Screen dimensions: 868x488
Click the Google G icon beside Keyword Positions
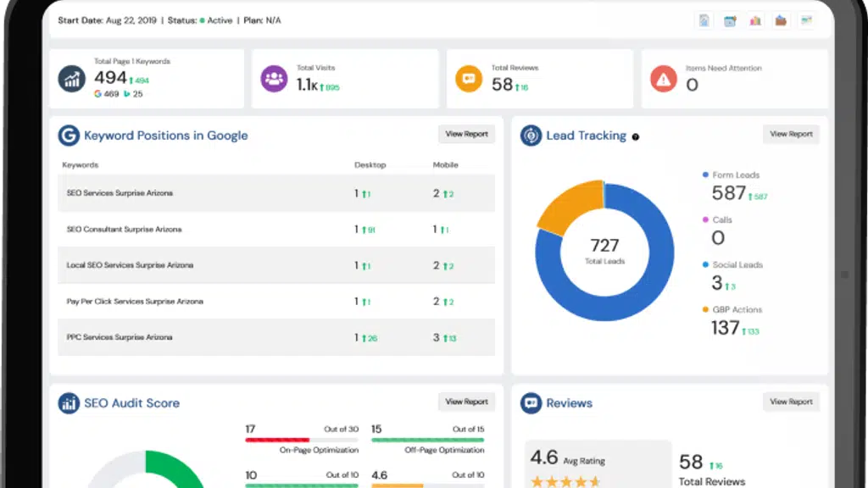tap(69, 136)
